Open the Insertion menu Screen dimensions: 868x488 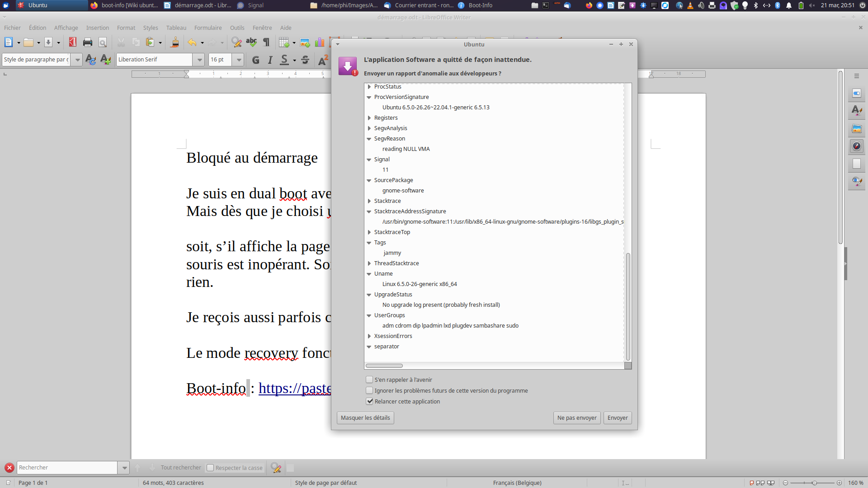click(x=98, y=28)
